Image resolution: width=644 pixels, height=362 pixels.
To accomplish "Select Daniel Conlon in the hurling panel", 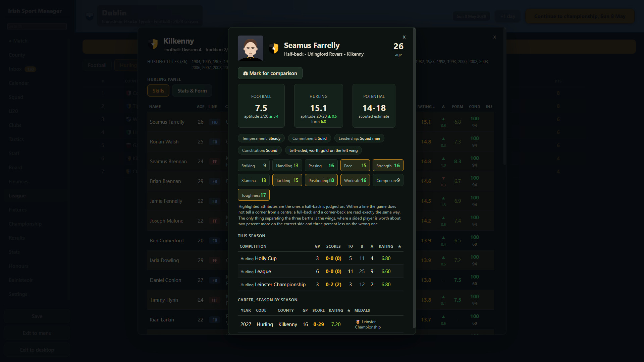I will point(165,280).
